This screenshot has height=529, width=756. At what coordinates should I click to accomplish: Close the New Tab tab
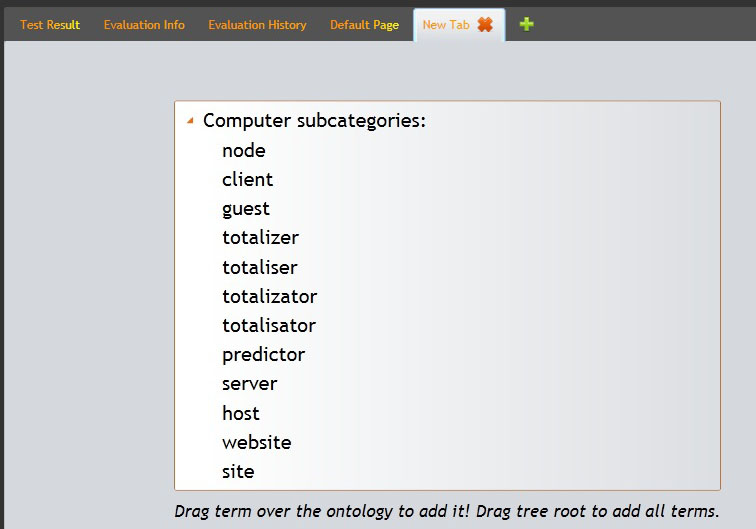(x=485, y=25)
